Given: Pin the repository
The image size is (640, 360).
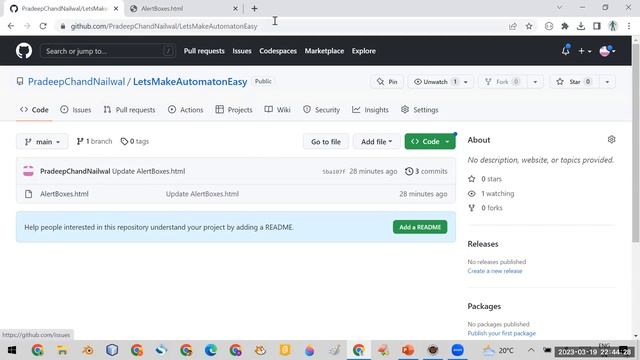Looking at the screenshot, I should (387, 82).
